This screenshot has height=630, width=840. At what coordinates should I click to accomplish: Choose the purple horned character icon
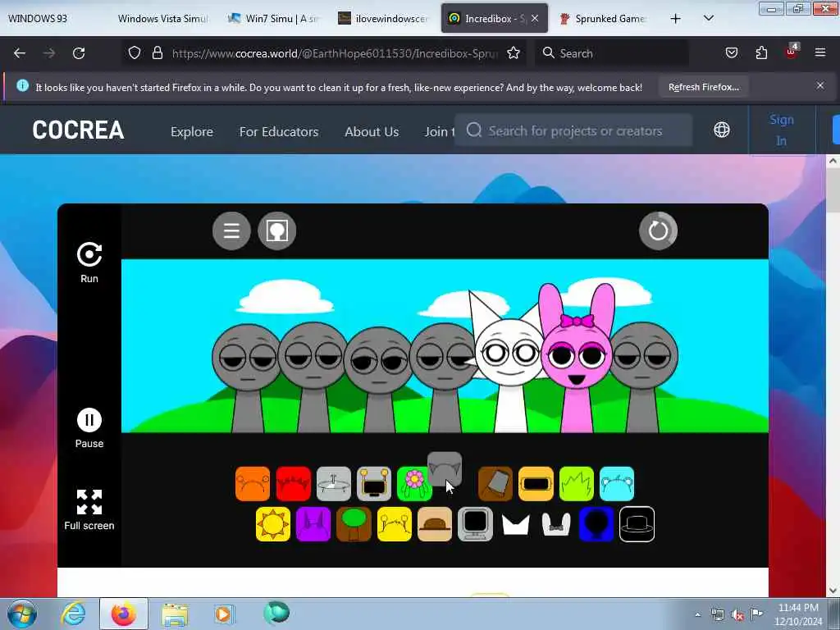click(x=313, y=524)
